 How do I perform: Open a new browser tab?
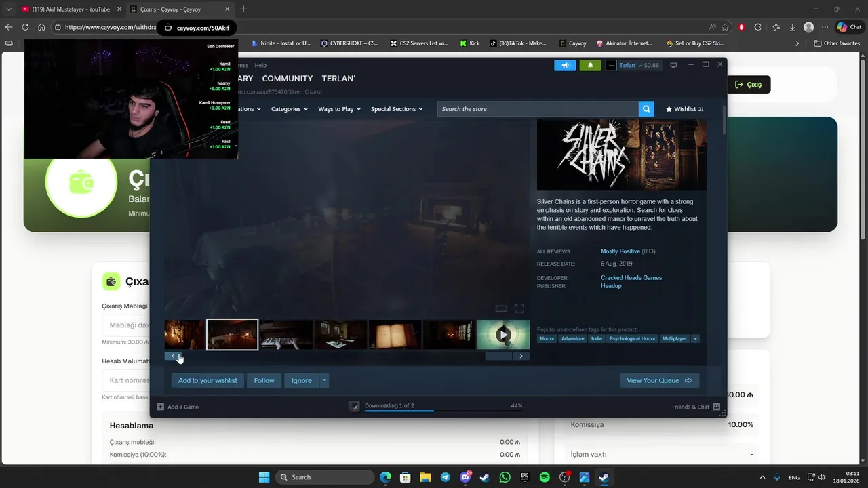pos(243,9)
